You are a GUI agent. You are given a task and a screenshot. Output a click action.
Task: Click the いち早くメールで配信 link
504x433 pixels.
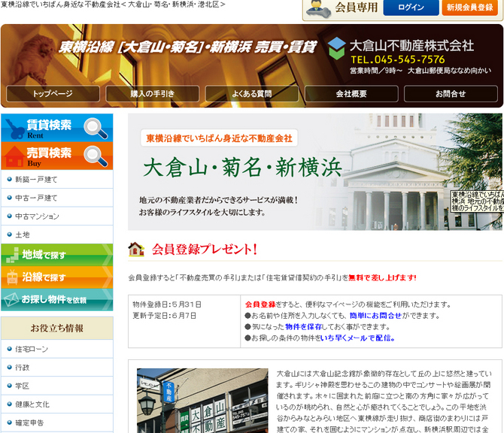357,338
